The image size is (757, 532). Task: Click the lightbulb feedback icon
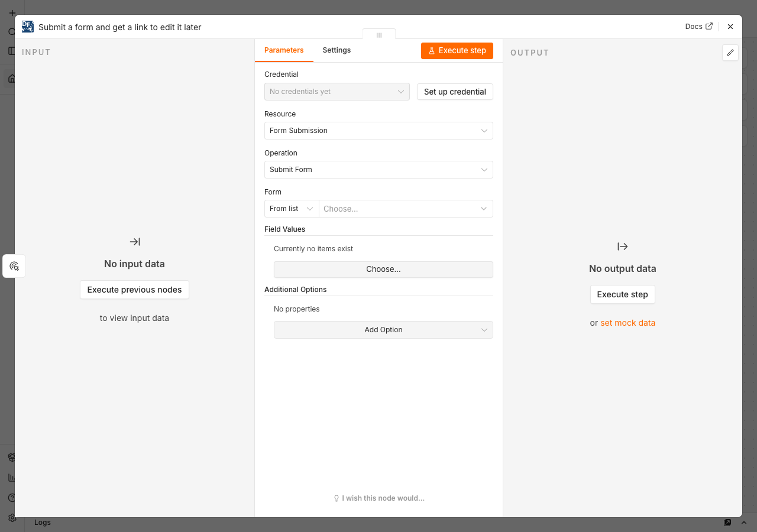[x=337, y=498]
